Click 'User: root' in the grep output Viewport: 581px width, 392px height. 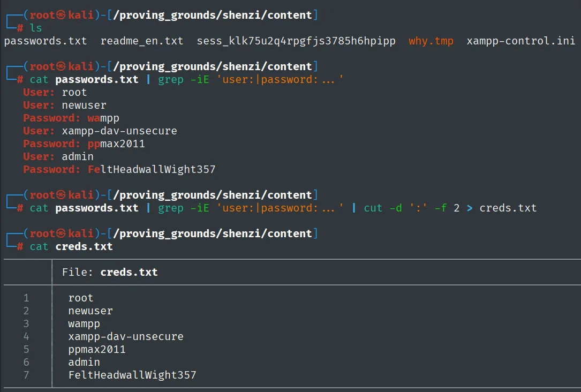(55, 92)
